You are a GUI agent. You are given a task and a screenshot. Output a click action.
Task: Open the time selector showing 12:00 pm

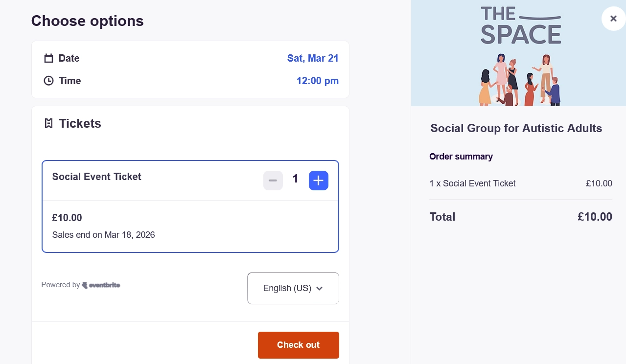coord(317,81)
